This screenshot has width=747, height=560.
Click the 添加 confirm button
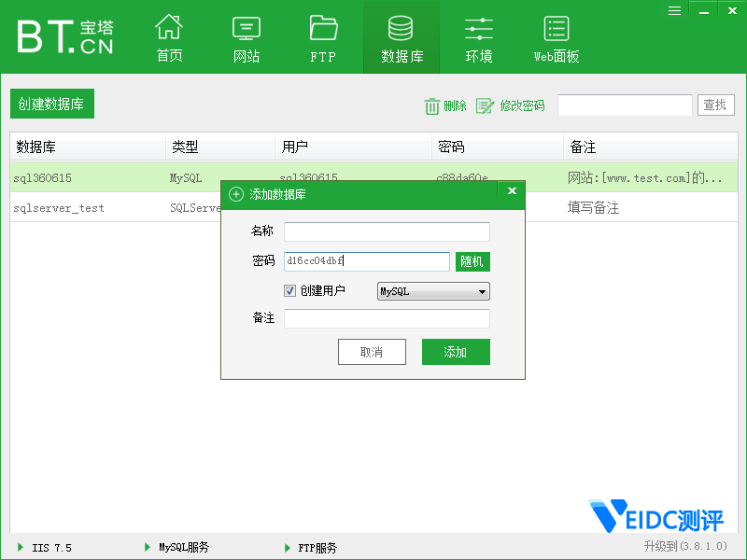click(456, 352)
